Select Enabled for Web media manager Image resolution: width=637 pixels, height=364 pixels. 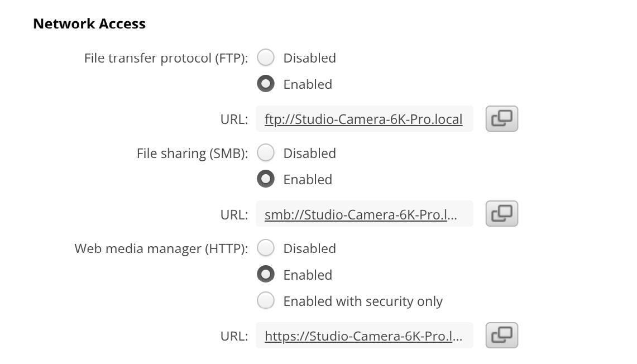(266, 275)
